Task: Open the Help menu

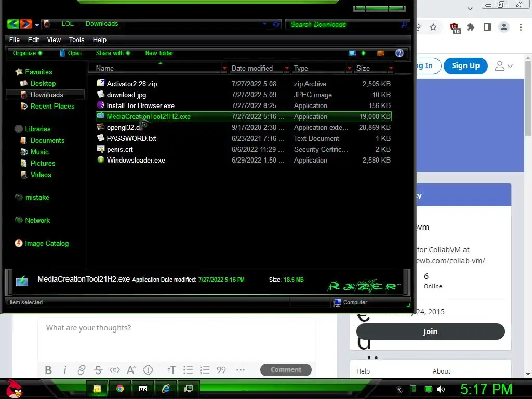Action: click(x=100, y=39)
